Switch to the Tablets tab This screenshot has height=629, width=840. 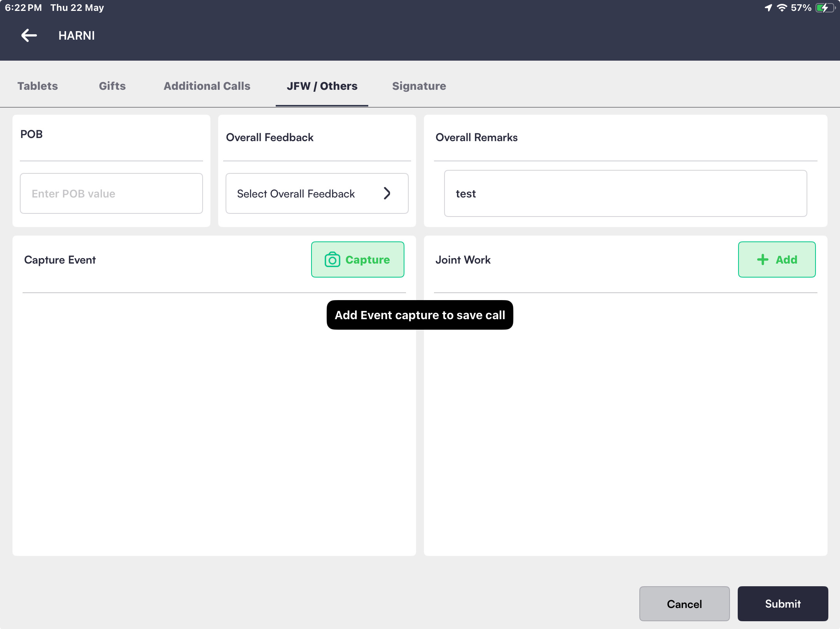(x=38, y=86)
